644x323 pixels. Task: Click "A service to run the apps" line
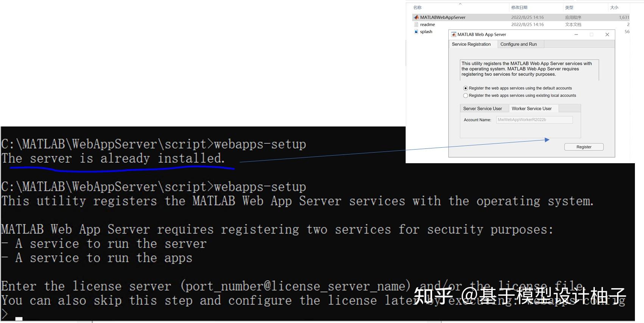click(x=97, y=258)
